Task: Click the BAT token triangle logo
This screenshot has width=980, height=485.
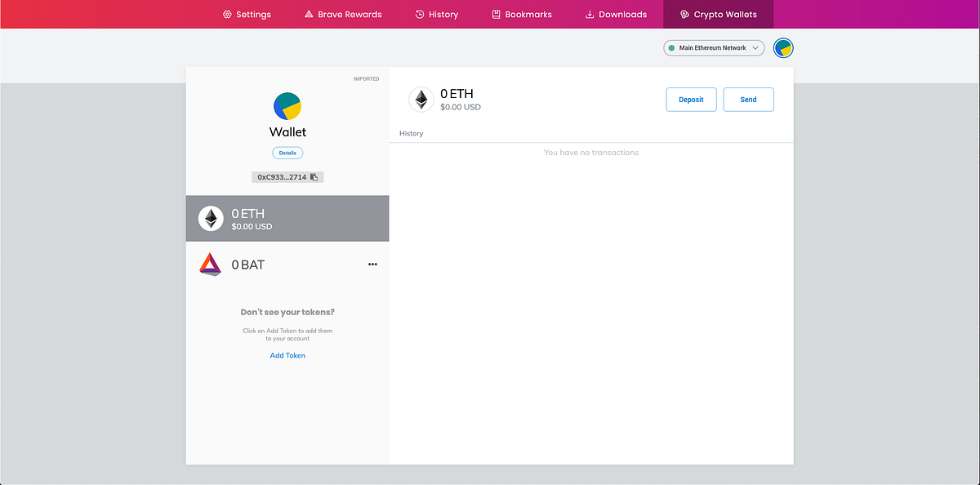Action: (211, 265)
